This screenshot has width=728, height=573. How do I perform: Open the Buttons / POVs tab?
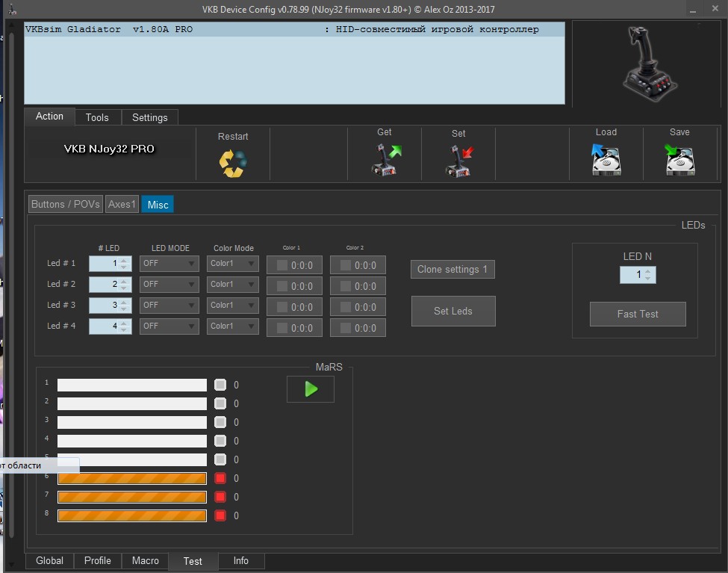click(65, 204)
